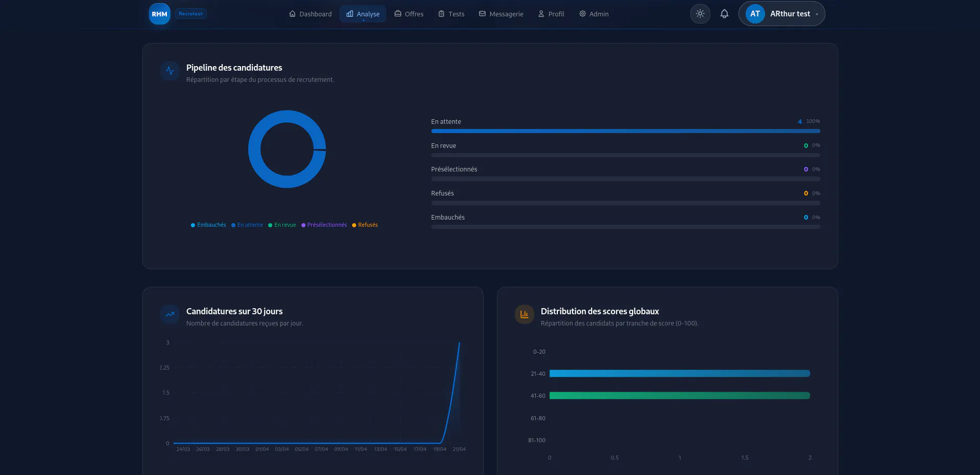The image size is (980, 475).
Task: Toggle the Refusés legend entry
Action: pos(365,225)
